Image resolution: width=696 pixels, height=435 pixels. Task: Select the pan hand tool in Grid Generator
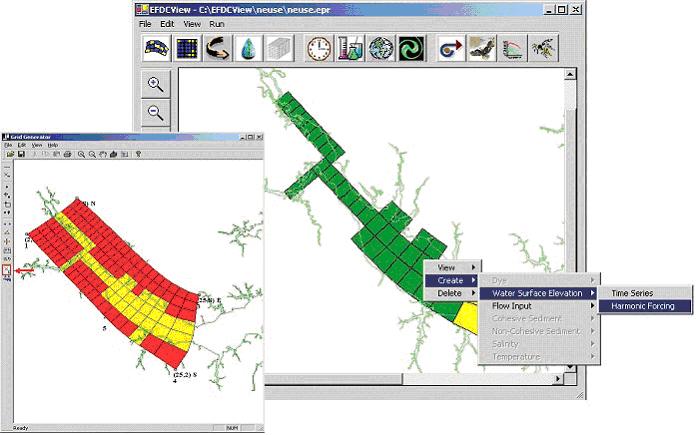pyautogui.click(x=103, y=154)
